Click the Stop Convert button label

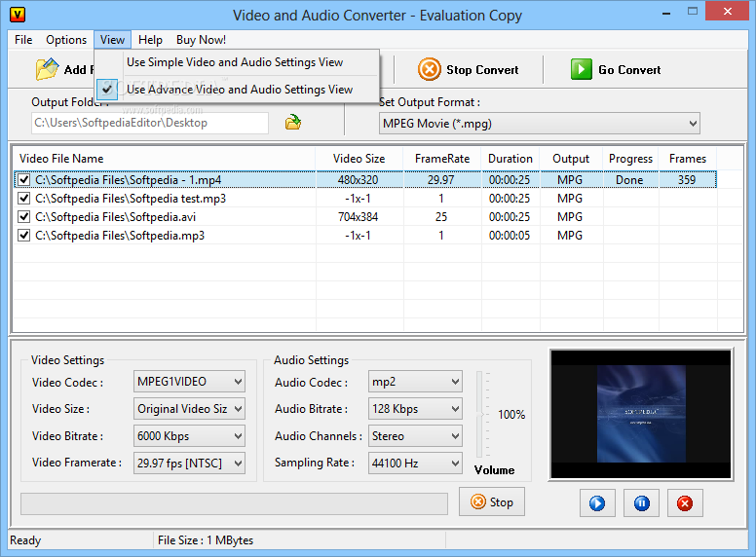482,70
